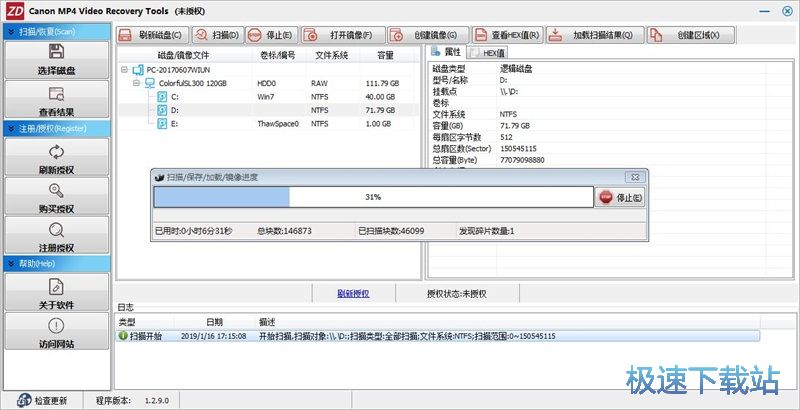This screenshot has width=800, height=410.
Task: Open the 选择磁盘 sidebar item
Action: (57, 60)
